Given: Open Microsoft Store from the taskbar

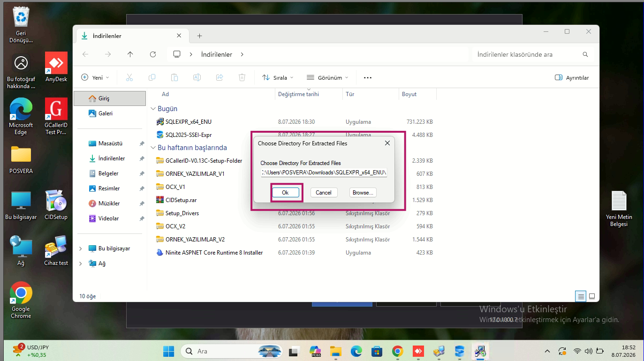Looking at the screenshot, I should tap(377, 351).
